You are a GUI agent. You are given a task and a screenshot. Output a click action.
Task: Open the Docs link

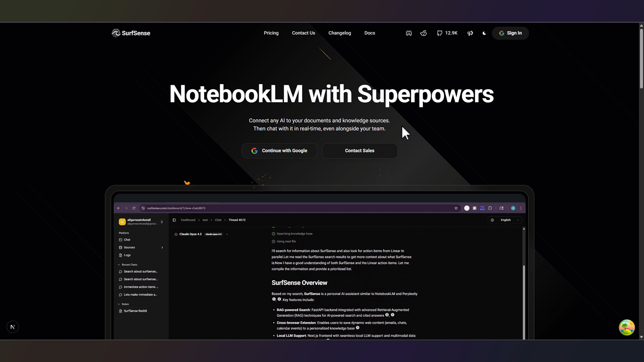click(x=370, y=33)
